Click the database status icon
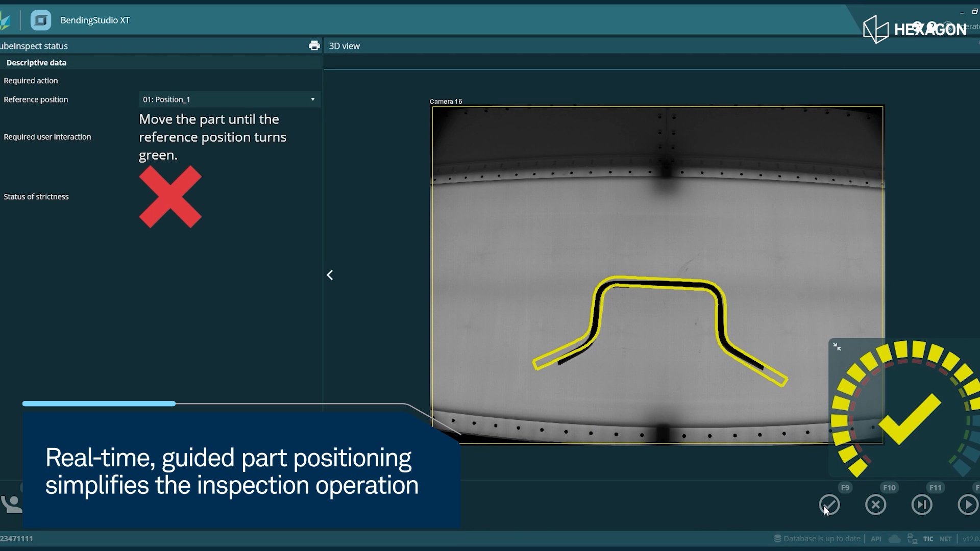The width and height of the screenshot is (980, 551). [x=777, y=538]
